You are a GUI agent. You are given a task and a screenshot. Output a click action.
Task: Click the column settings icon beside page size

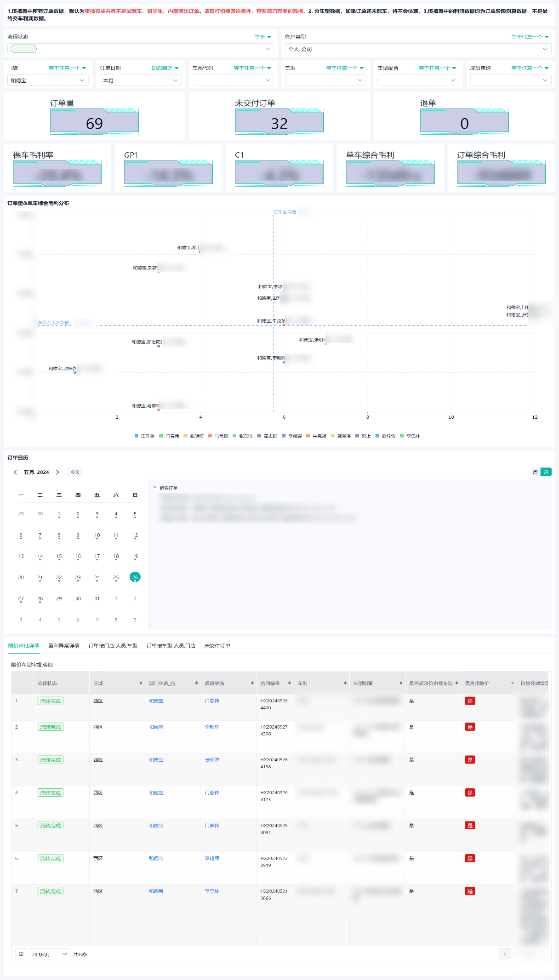coord(21,954)
